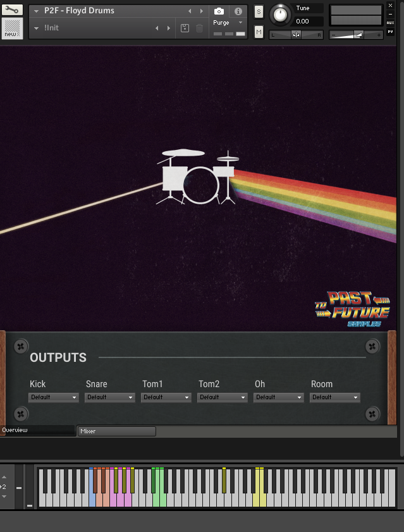
Task: Open Tom2 output dropdown
Action: 223,397
